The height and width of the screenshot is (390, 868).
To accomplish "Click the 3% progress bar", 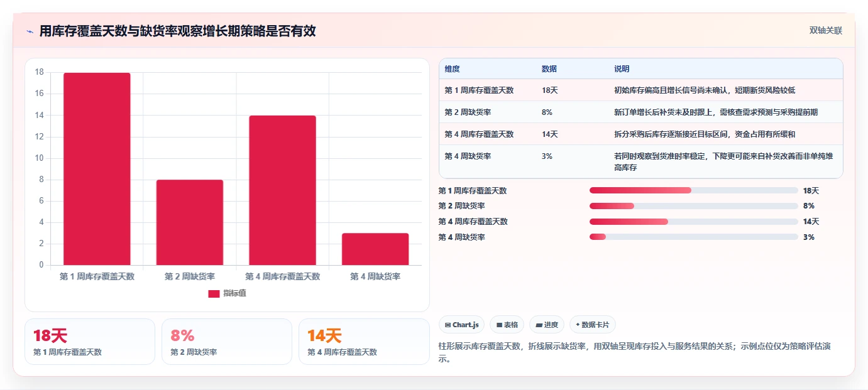I will click(x=694, y=237).
